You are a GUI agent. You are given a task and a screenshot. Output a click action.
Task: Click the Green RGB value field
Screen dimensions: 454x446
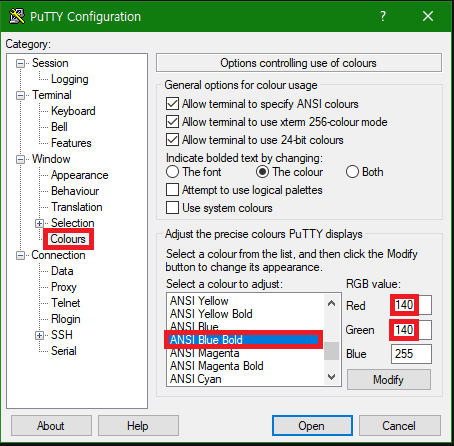click(411, 330)
